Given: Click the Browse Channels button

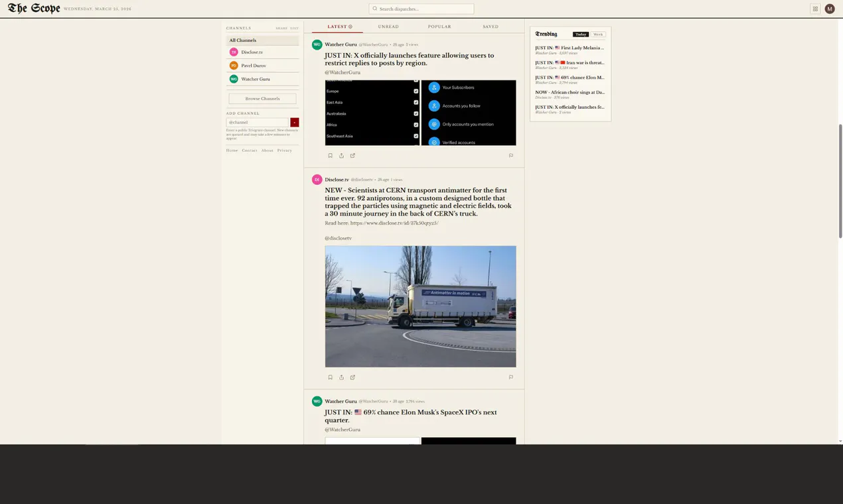Looking at the screenshot, I should tap(262, 99).
